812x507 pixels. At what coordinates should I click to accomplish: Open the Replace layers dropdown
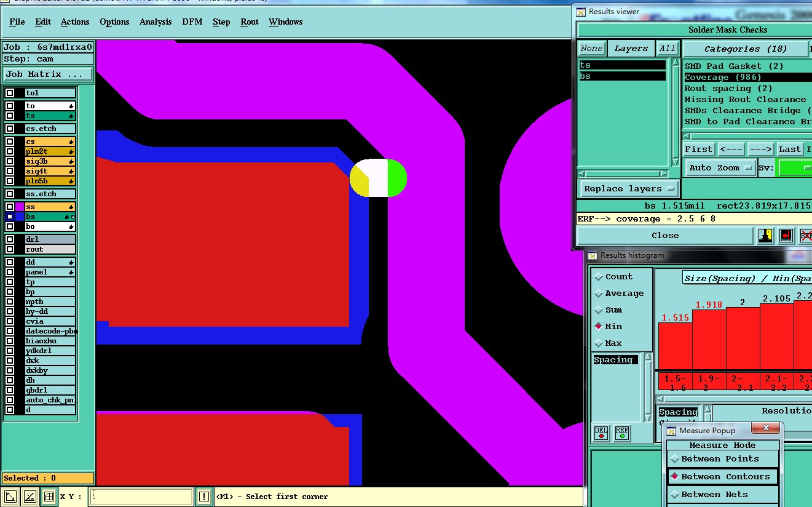pyautogui.click(x=629, y=189)
